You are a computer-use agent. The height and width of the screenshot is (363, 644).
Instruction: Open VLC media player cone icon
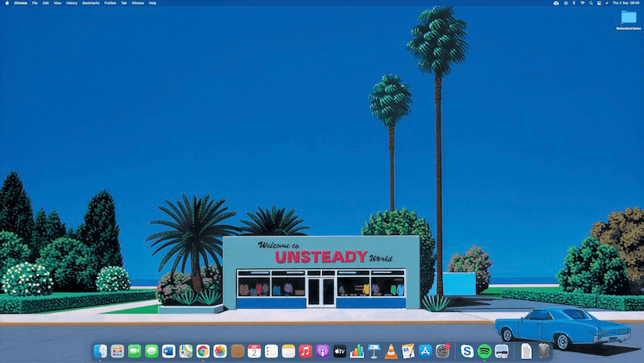coord(391,352)
